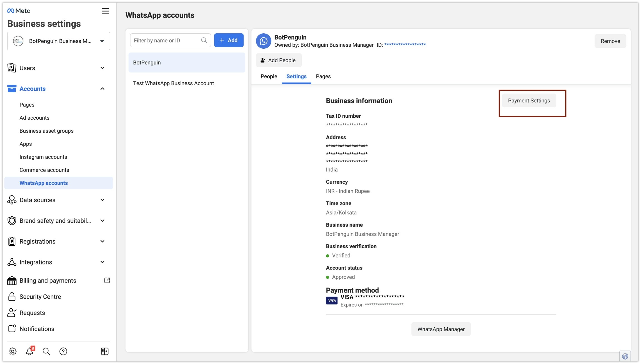Click the settings gear icon
This screenshot has height=364, width=641.
(x=13, y=351)
